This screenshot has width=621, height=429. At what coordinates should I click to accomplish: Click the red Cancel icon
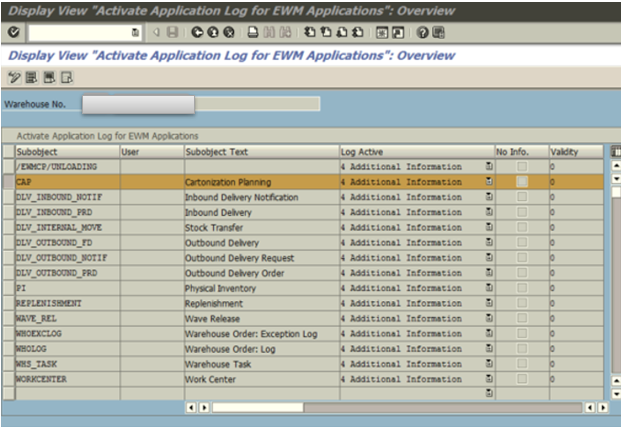[x=229, y=33]
